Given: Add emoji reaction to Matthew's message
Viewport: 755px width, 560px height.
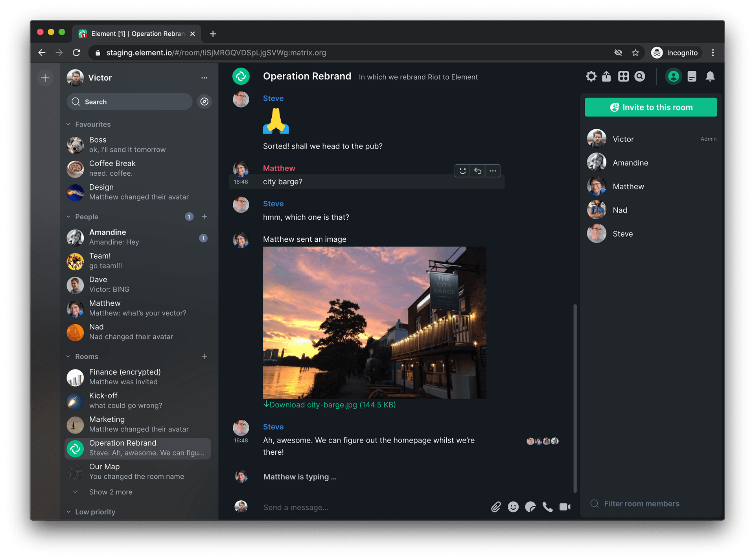Looking at the screenshot, I should tap(462, 171).
